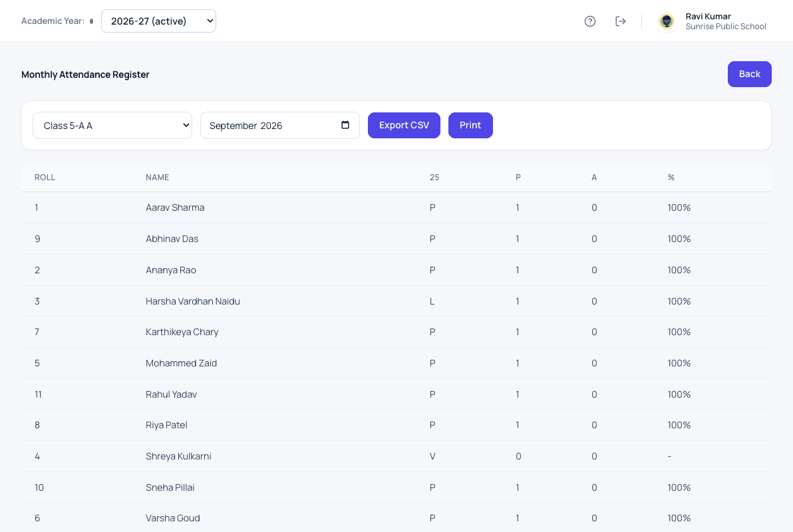The width and height of the screenshot is (793, 532).
Task: Select the Shreya Kulkarni name cell
Action: point(178,456)
